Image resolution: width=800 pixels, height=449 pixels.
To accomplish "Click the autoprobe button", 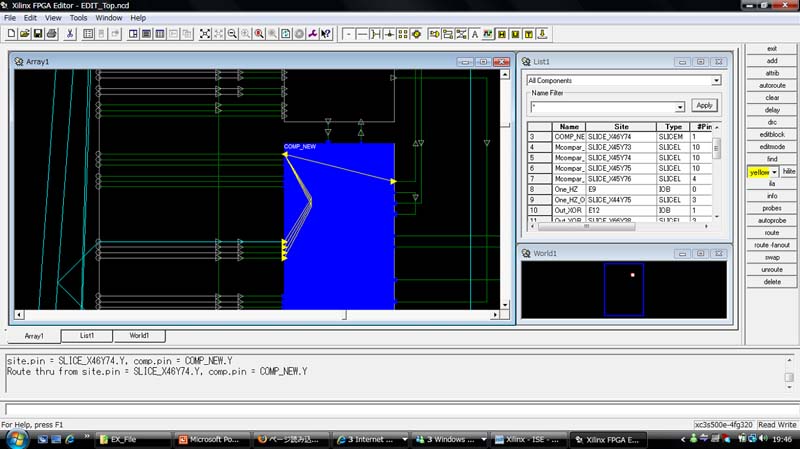I will pos(771,220).
